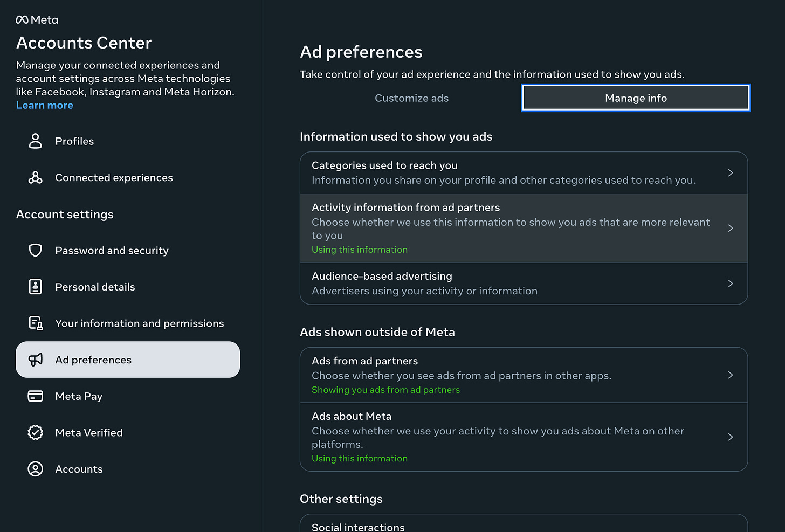This screenshot has width=785, height=532.
Task: Click the Ad preferences megaphone icon
Action: pos(36,360)
